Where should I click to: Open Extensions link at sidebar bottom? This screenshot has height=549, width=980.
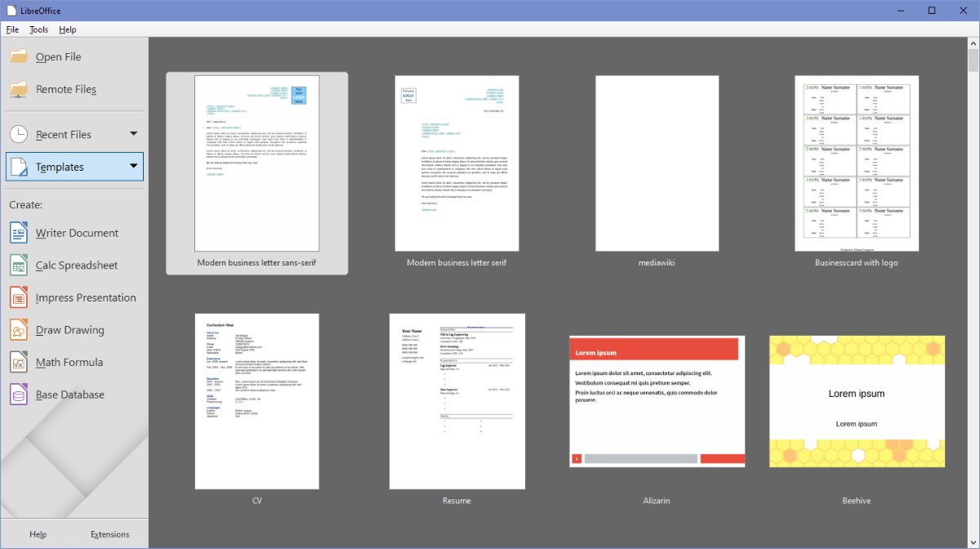point(110,534)
